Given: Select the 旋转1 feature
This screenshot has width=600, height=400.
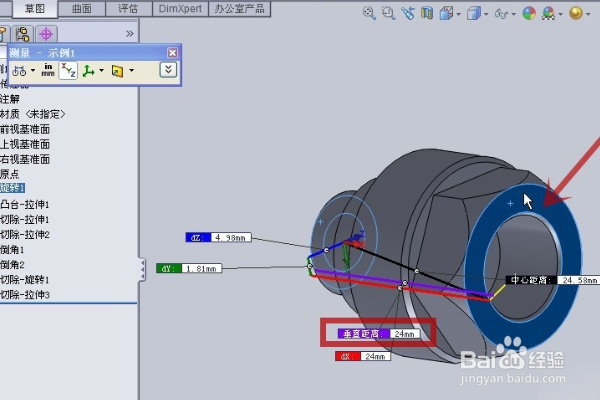Looking at the screenshot, I should pos(13,188).
